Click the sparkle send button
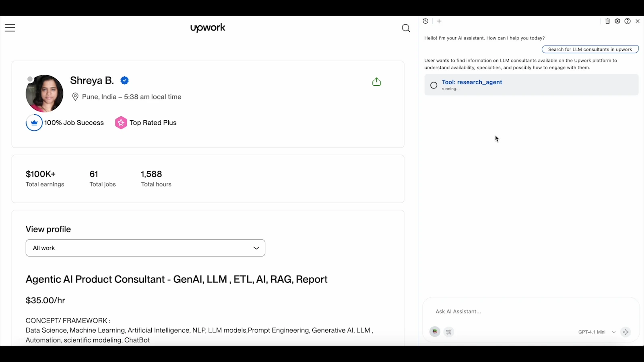644x362 pixels. click(x=625, y=332)
